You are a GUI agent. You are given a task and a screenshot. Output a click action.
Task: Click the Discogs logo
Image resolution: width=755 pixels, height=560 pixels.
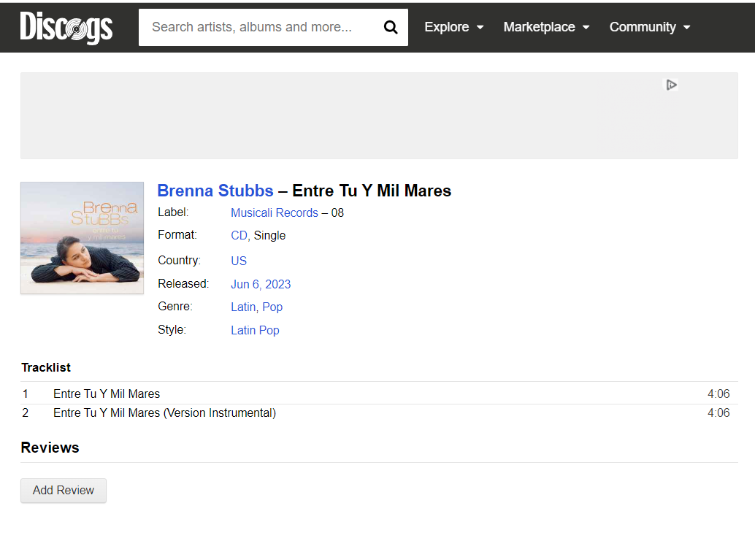pos(66,28)
